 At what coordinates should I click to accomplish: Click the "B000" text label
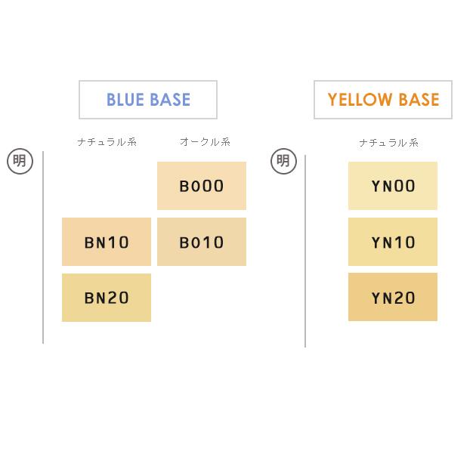[x=202, y=187]
